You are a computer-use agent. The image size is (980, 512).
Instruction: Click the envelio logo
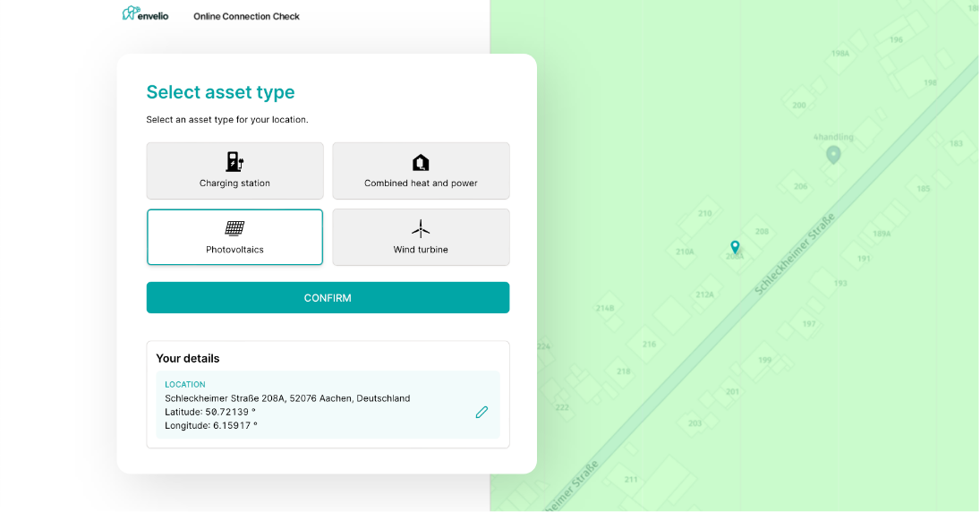tap(145, 13)
